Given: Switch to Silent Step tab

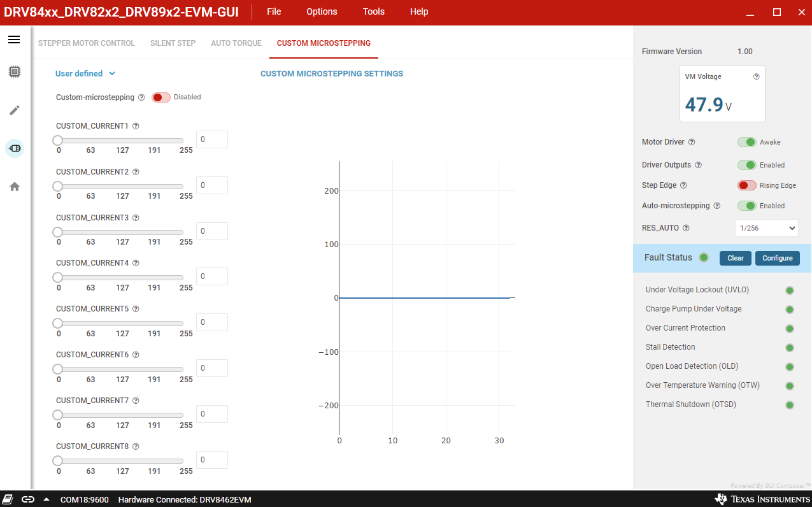Looking at the screenshot, I should click(173, 43).
